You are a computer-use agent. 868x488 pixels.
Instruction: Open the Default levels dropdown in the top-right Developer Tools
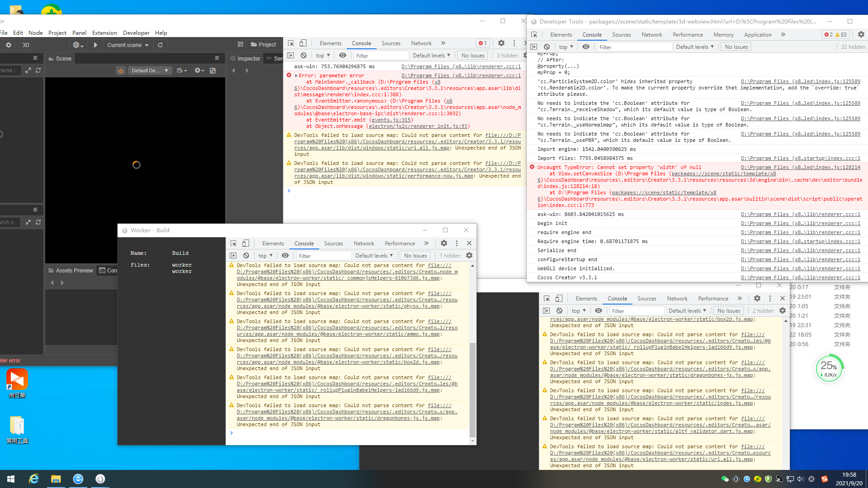[695, 47]
